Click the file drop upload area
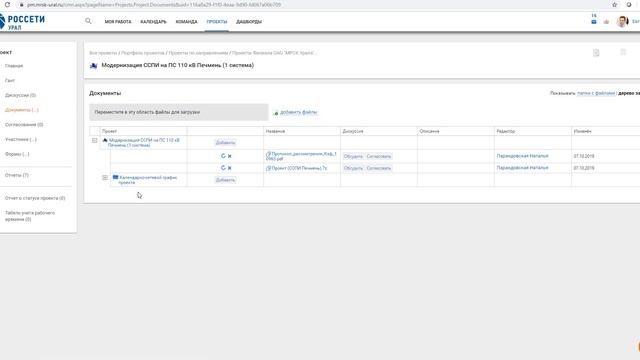 [x=179, y=112]
